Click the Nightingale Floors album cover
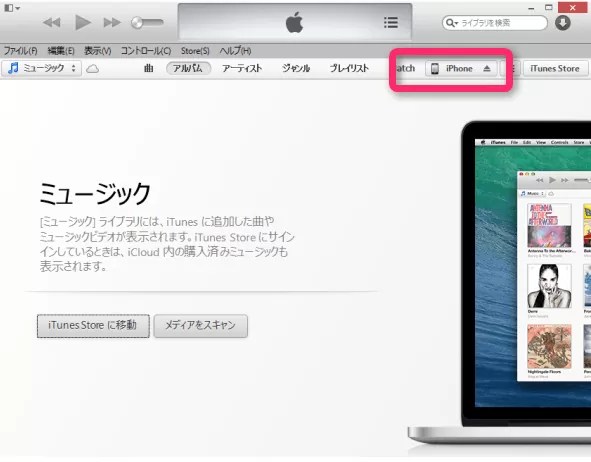The image size is (591, 462). (550, 346)
